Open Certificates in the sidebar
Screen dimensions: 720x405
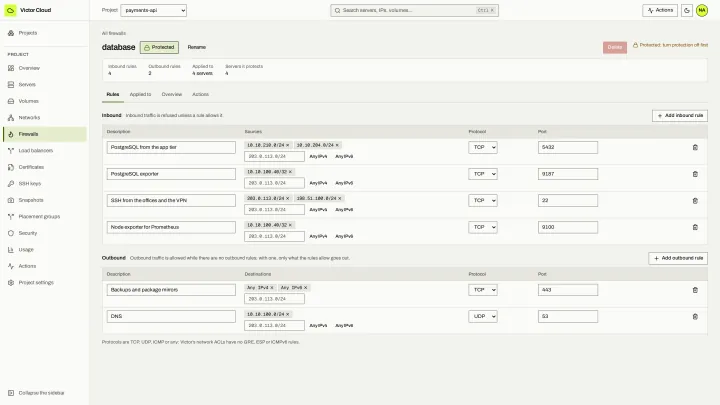coord(45,167)
